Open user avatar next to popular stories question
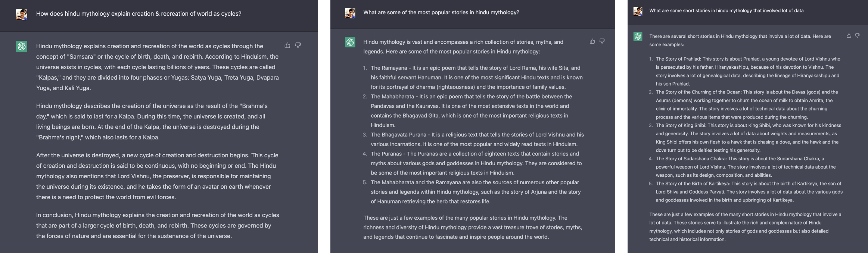 pyautogui.click(x=350, y=13)
